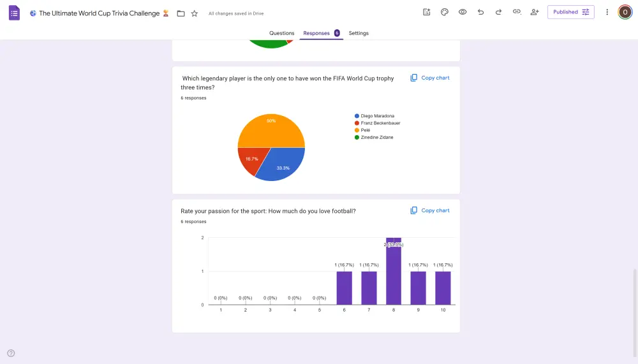Open add-ons template icon

(x=426, y=12)
